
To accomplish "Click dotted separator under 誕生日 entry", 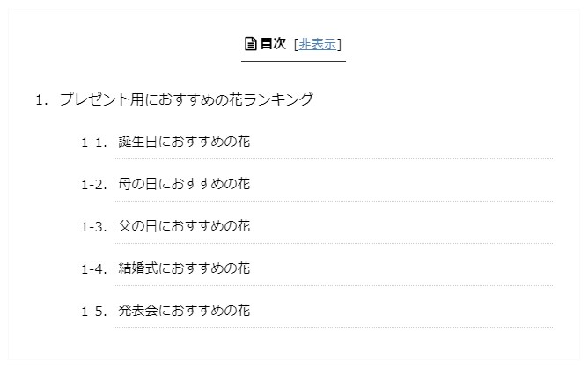I will coord(333,159).
